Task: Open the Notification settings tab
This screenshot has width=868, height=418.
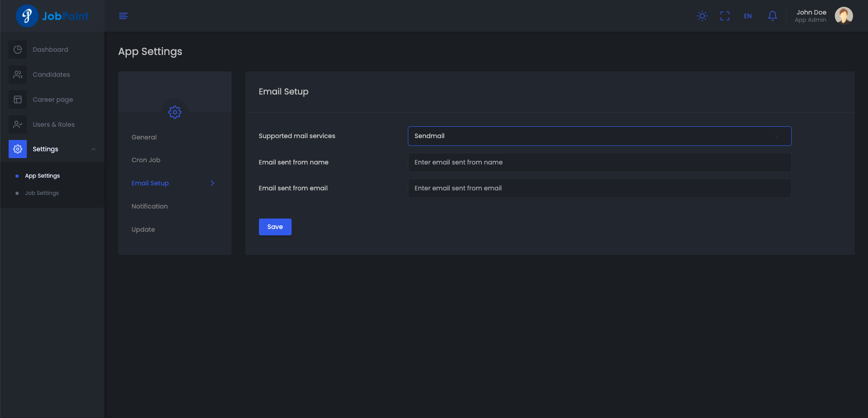Action: 149,206
